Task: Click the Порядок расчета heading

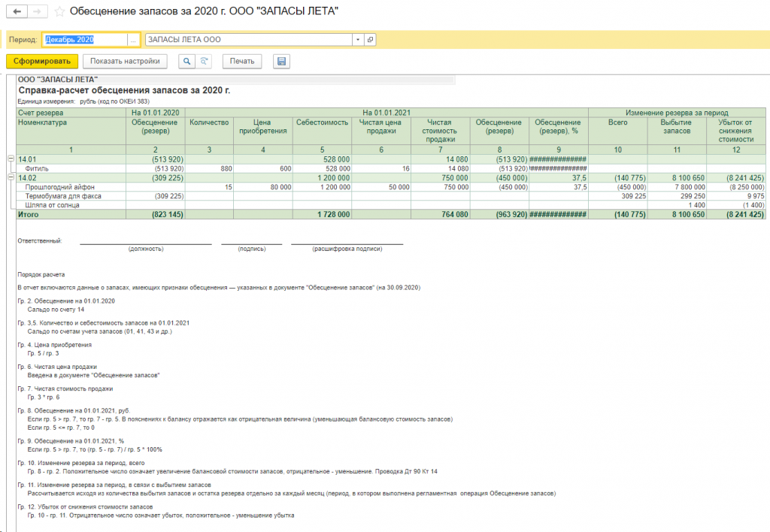Action: 41,275
